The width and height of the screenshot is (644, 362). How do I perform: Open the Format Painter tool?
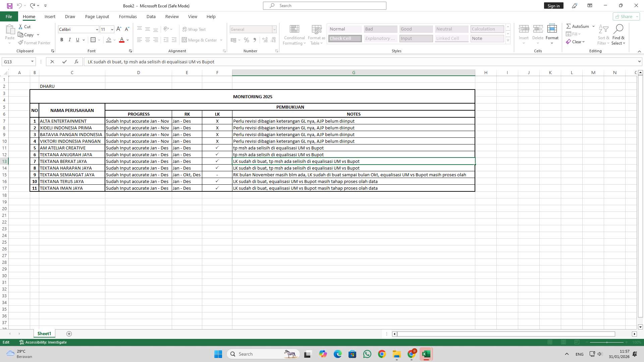[x=34, y=43]
